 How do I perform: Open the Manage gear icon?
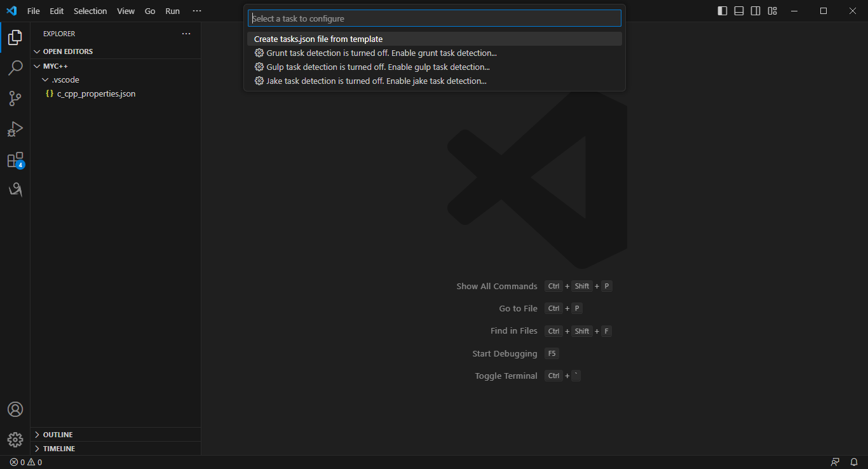point(15,440)
